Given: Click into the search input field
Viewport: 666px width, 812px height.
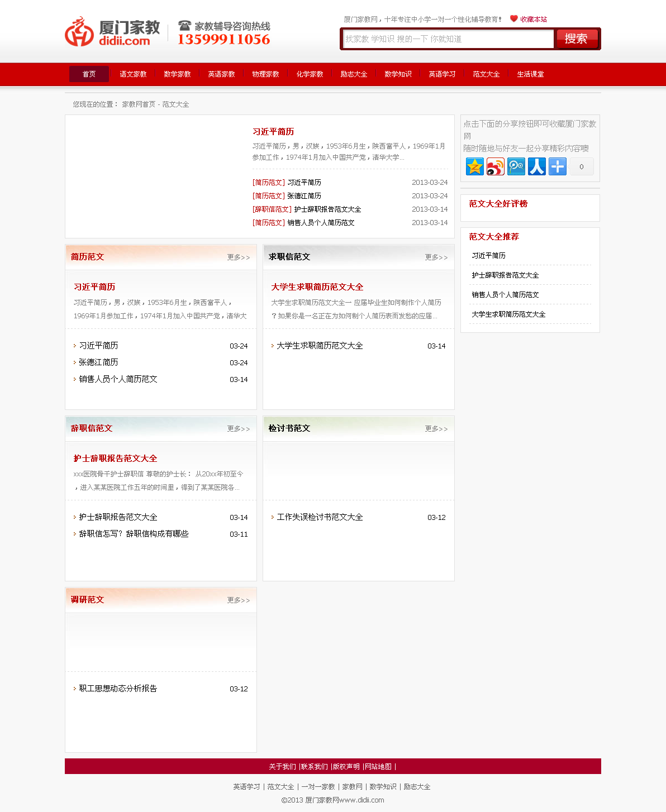Looking at the screenshot, I should coord(448,39).
